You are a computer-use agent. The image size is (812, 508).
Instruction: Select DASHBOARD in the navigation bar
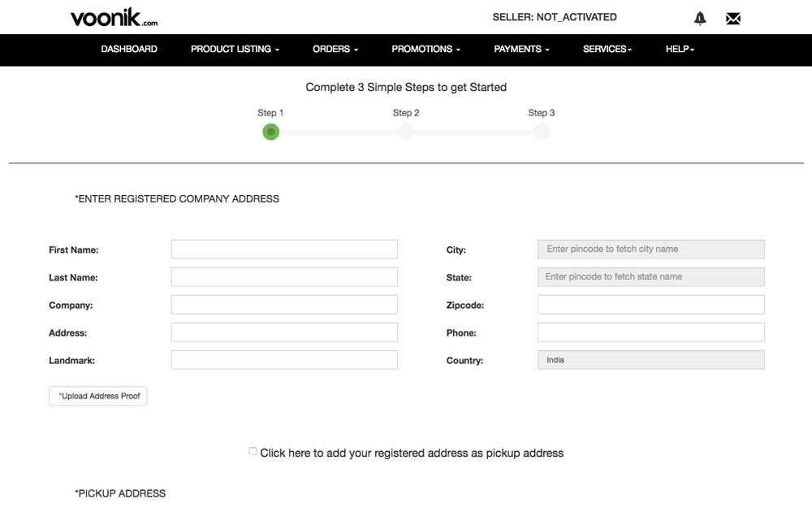tap(129, 49)
